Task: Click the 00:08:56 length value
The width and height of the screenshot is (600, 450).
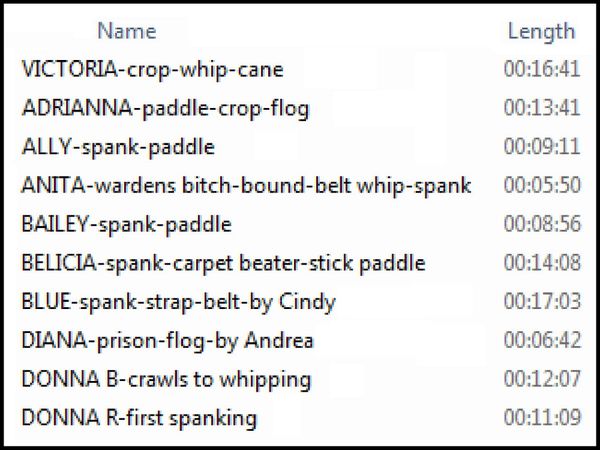Action: tap(542, 224)
